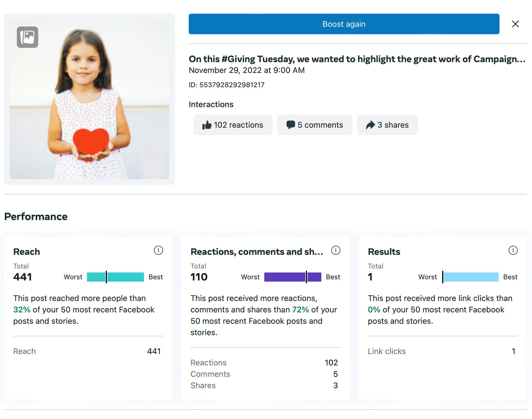Click the 72% percentage in reactions card
The image size is (532, 419).
tap(300, 310)
